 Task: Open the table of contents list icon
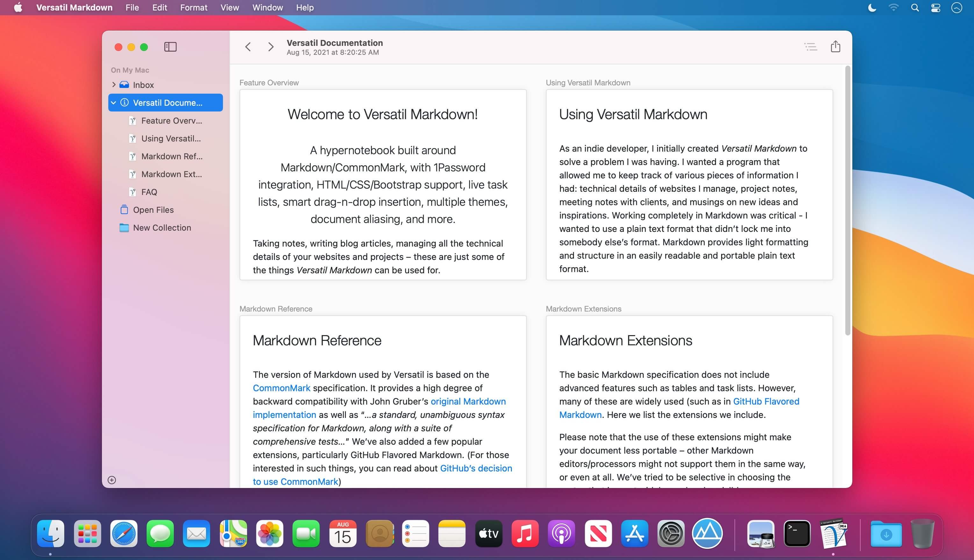click(x=811, y=47)
